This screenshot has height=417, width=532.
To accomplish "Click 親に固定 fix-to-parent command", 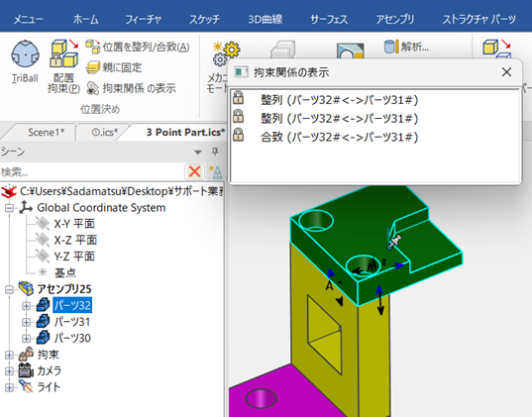I will coord(114,67).
